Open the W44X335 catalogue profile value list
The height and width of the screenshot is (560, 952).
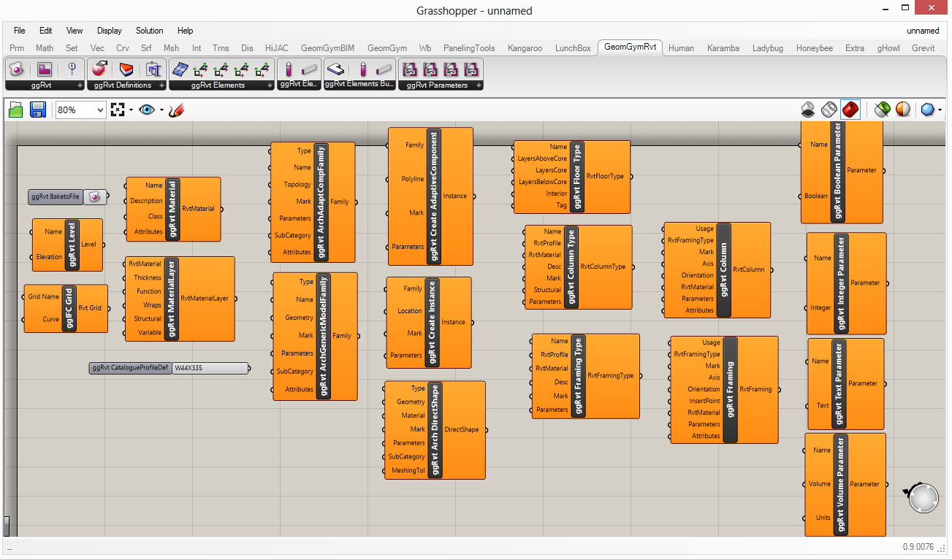[x=209, y=368]
